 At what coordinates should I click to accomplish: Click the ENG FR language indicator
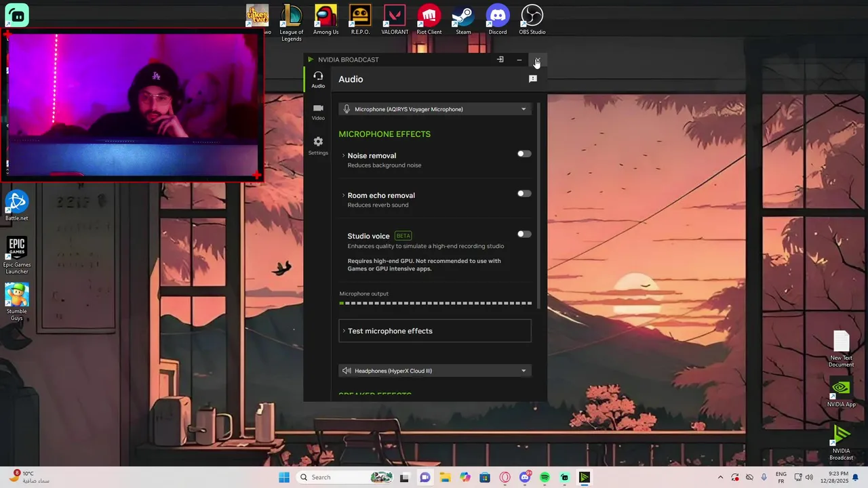click(x=781, y=477)
